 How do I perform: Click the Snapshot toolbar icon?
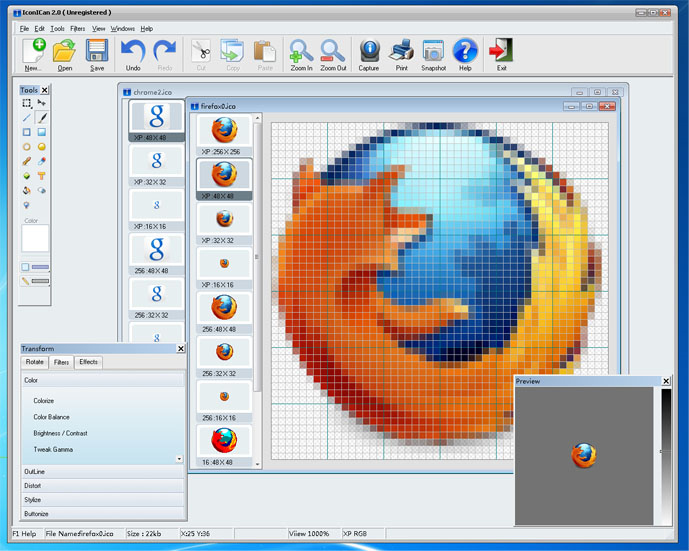pyautogui.click(x=433, y=53)
